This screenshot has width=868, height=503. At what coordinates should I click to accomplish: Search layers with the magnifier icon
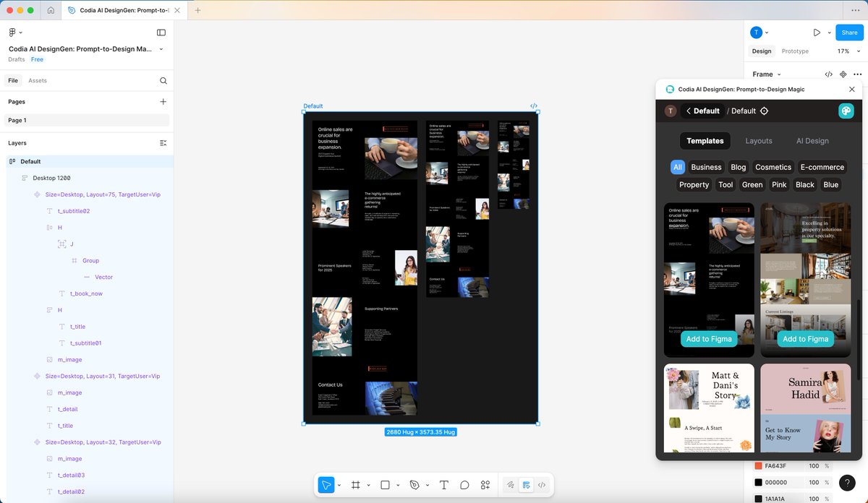(163, 81)
